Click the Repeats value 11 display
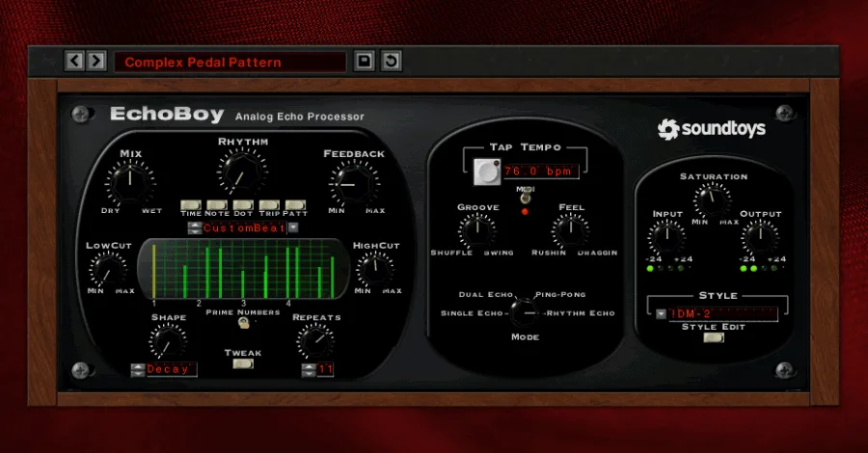The image size is (868, 453). pos(325,369)
